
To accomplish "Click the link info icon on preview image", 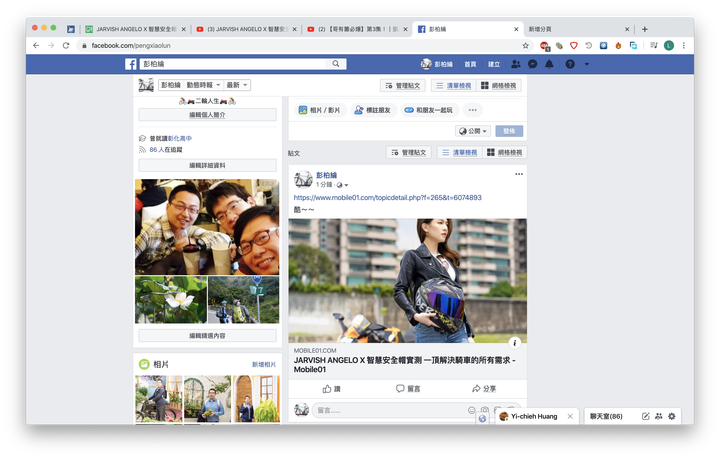I will pyautogui.click(x=515, y=342).
